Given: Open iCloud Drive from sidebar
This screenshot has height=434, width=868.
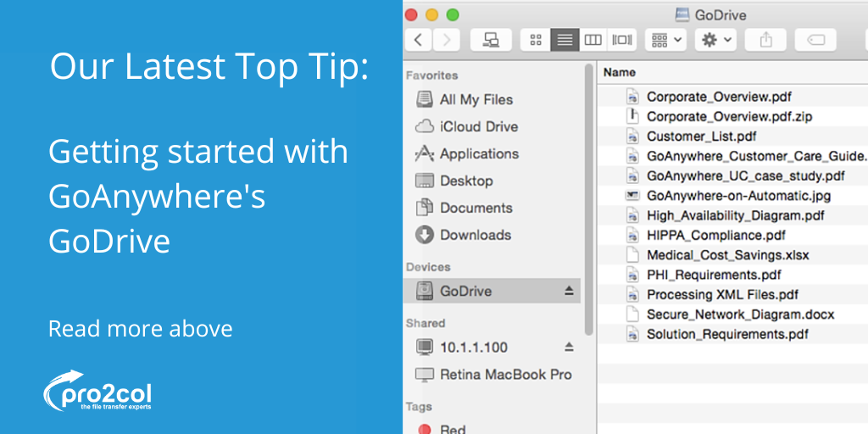Looking at the screenshot, I should [478, 126].
